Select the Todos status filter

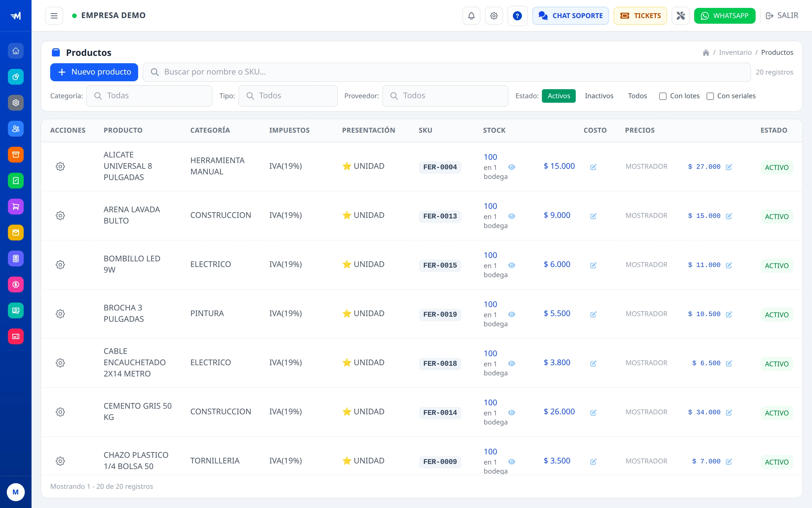coord(637,96)
